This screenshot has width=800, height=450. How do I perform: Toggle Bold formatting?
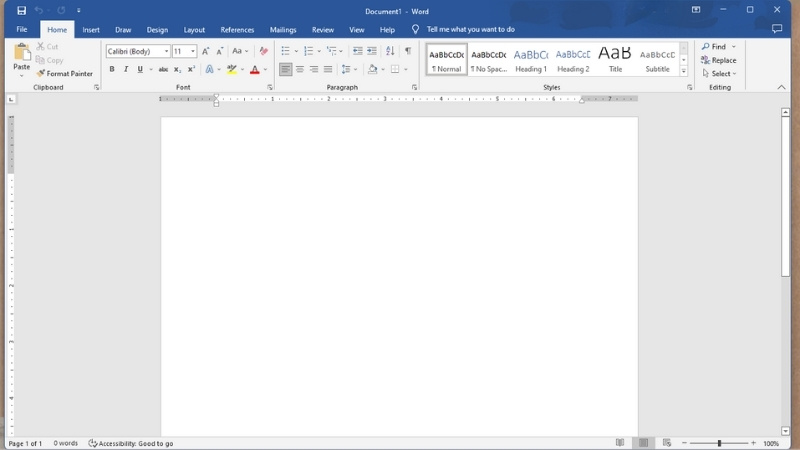pos(112,70)
